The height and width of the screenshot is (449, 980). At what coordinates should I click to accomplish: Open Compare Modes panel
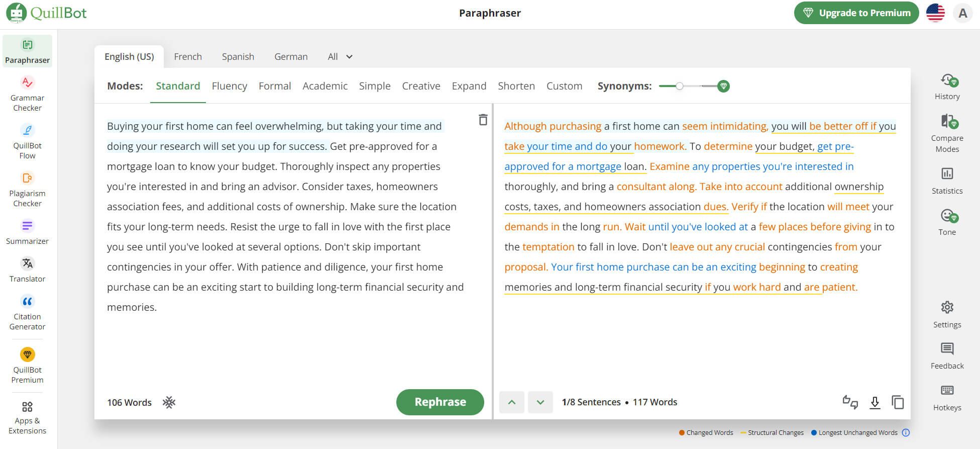pos(947,133)
